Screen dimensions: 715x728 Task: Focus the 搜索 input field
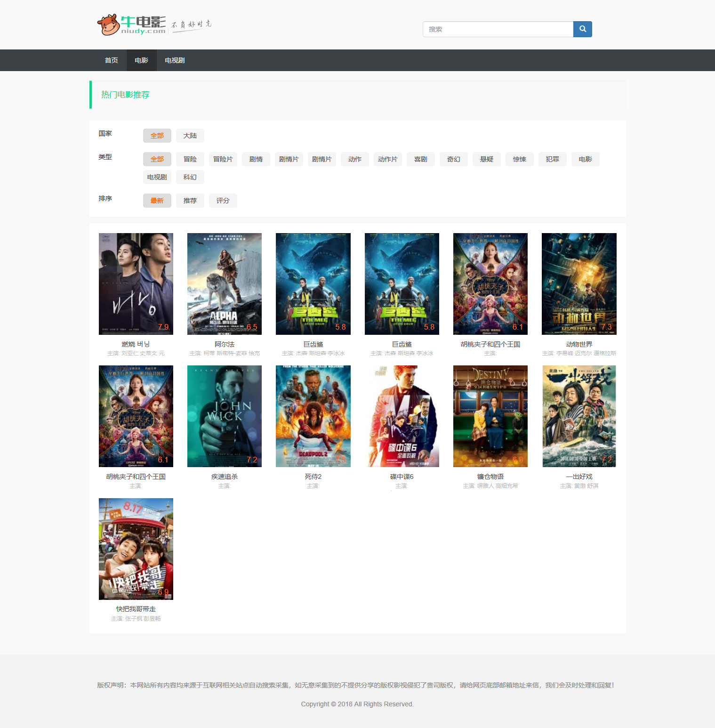point(498,29)
